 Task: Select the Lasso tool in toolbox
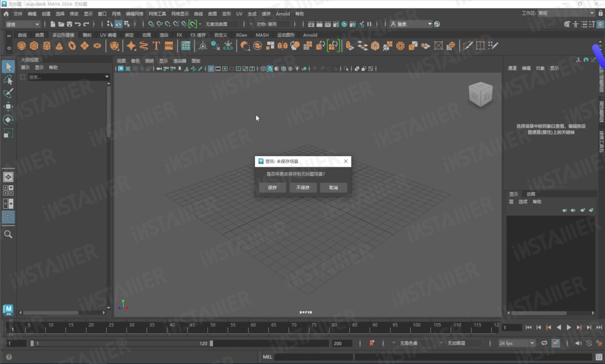8,80
